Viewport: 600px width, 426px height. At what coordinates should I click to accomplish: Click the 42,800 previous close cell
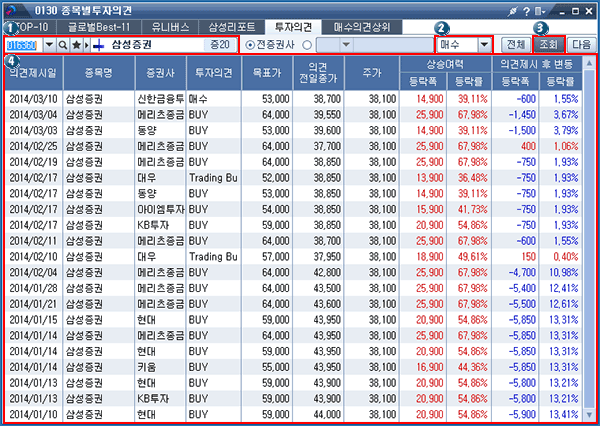pos(318,273)
